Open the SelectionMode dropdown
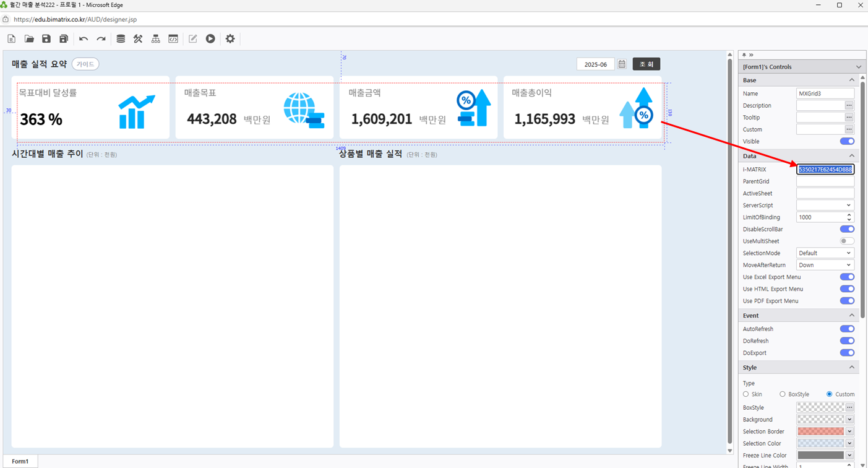This screenshot has width=868, height=468. (825, 253)
